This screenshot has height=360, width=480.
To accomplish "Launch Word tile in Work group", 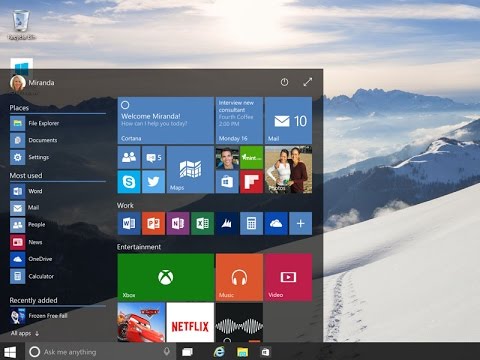I will click(x=129, y=223).
